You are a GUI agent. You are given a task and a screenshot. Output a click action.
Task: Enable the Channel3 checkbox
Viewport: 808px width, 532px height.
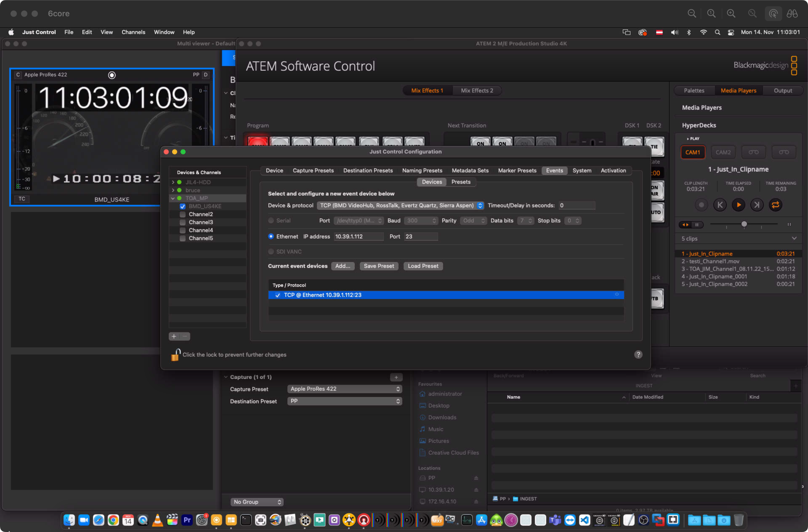tap(183, 222)
